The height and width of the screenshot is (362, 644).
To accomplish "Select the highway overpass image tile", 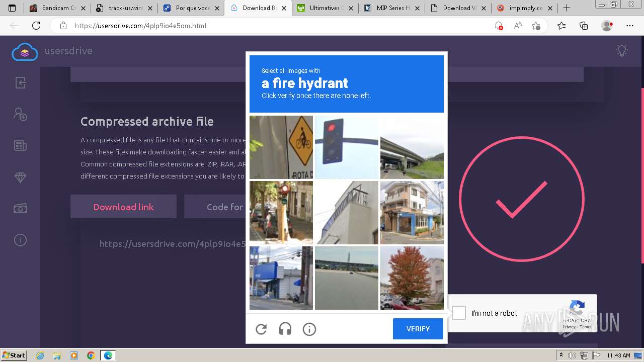I will (412, 147).
